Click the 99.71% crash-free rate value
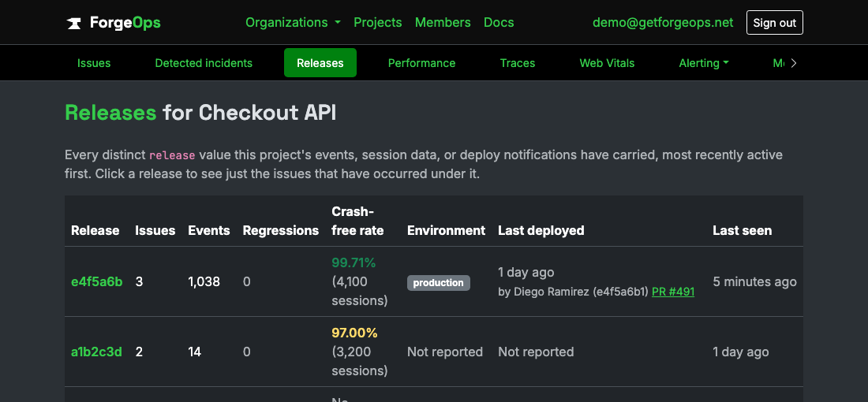The image size is (868, 402). (x=354, y=263)
